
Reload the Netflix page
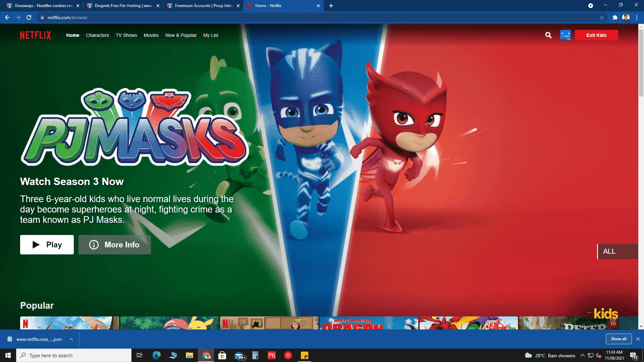coord(29,17)
